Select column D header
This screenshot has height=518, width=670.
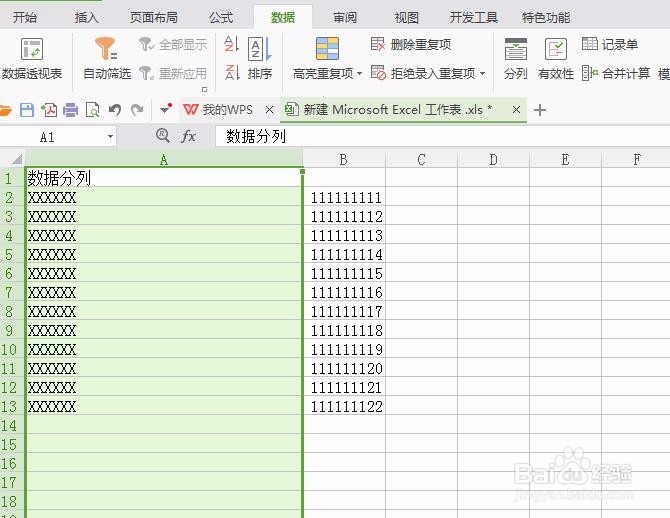pyautogui.click(x=493, y=159)
